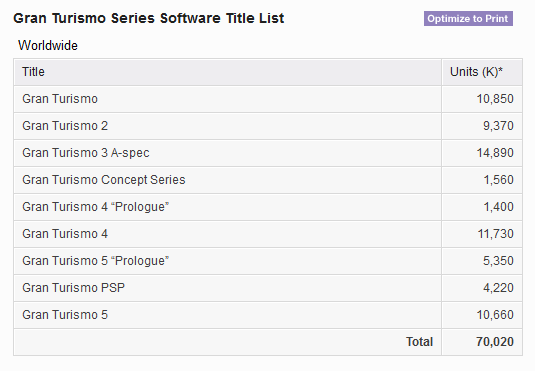Click the Total label cell

click(x=228, y=342)
